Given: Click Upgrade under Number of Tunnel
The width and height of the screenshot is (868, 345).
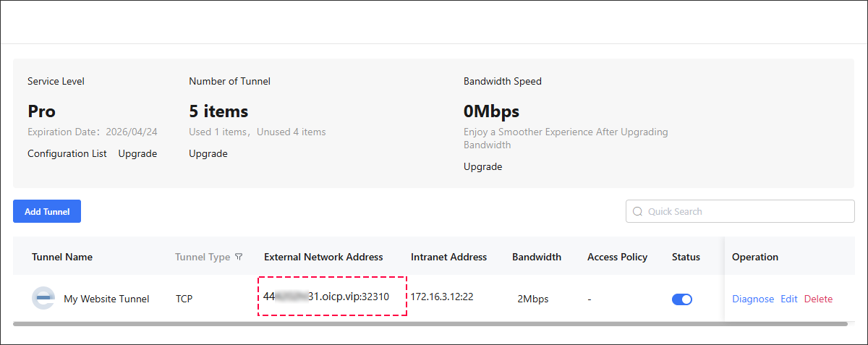Looking at the screenshot, I should point(208,153).
